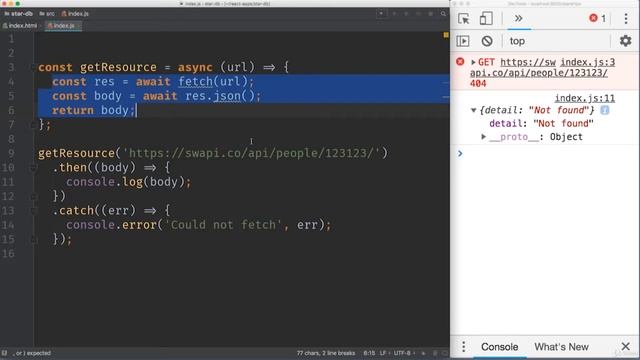
Task: Click the async keyword on line 3
Action: (195, 67)
